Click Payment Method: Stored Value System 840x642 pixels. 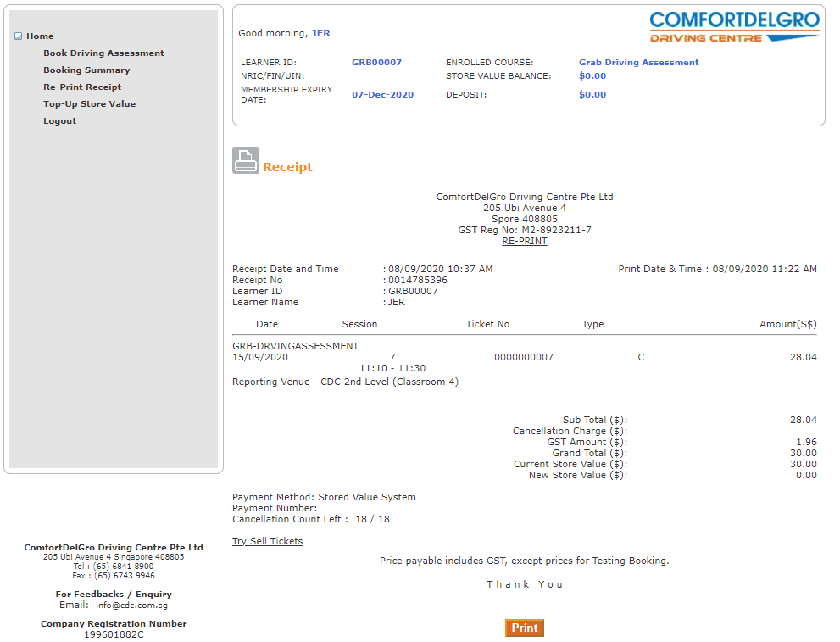point(324,497)
